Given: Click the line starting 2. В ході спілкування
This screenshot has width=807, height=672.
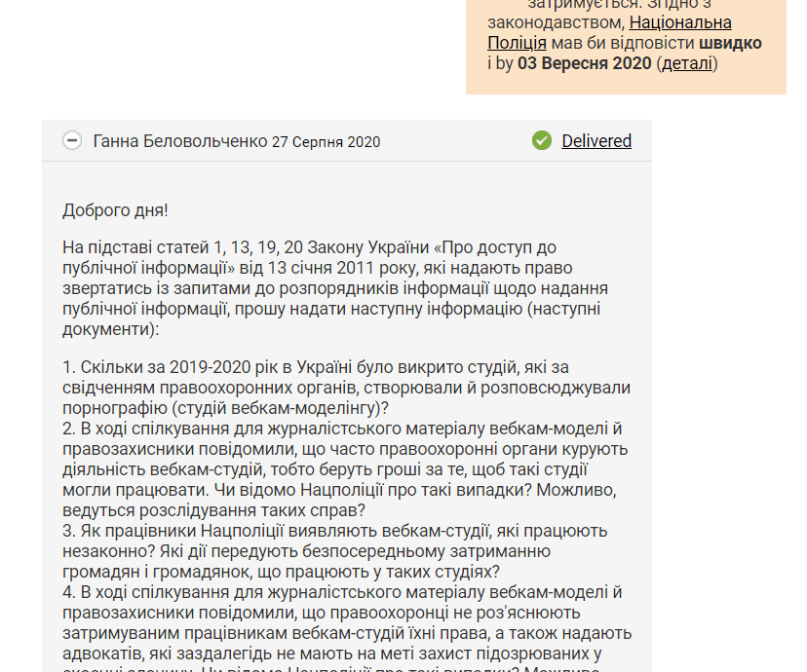Looking at the screenshot, I should tap(342, 429).
